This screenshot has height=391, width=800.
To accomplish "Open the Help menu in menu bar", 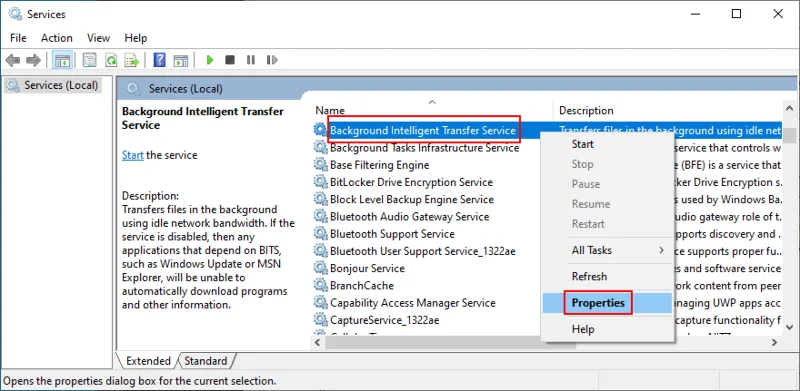I will [x=136, y=38].
